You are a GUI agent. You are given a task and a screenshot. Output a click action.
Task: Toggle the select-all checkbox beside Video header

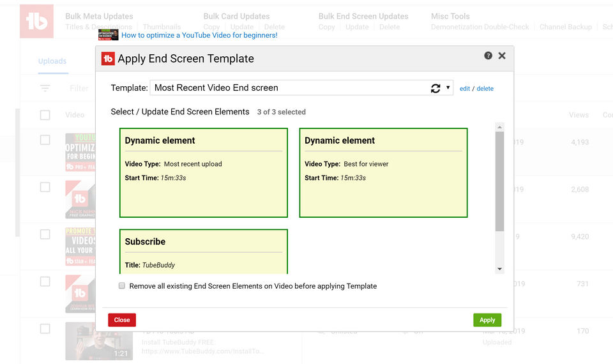45,115
